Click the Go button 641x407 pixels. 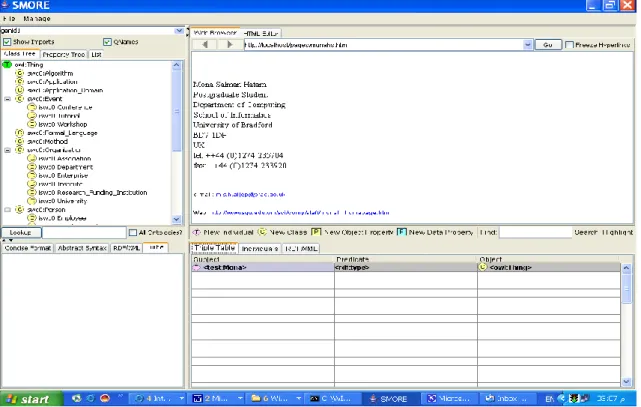(x=548, y=45)
